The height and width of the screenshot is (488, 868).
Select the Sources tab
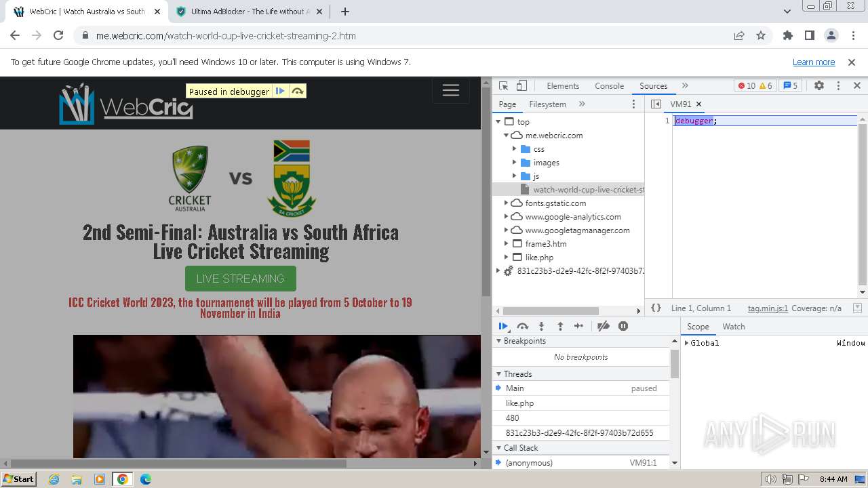(654, 85)
